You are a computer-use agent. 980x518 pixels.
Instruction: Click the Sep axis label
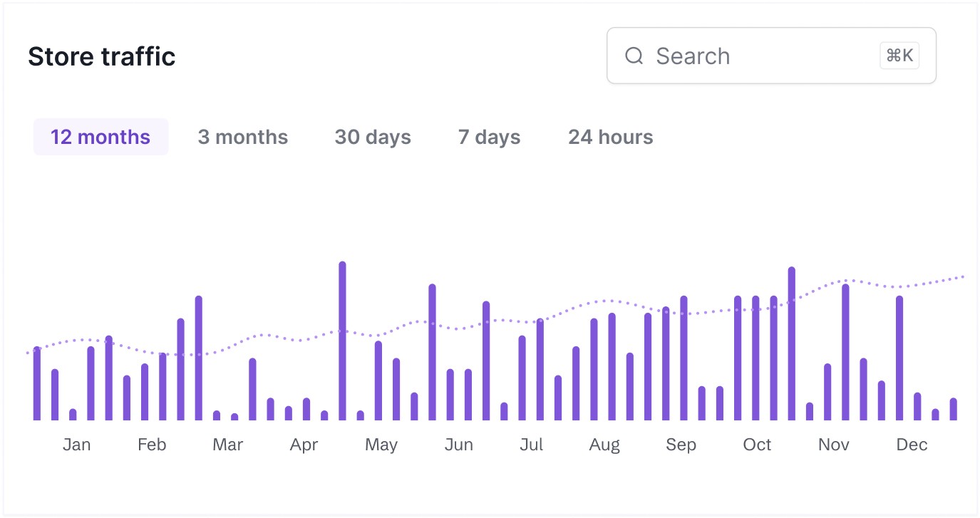click(681, 445)
